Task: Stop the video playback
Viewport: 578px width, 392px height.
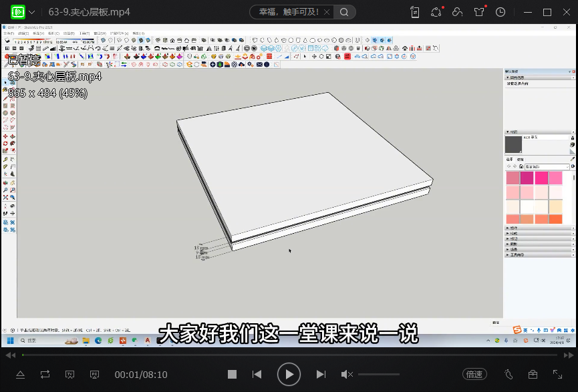Action: tap(232, 375)
